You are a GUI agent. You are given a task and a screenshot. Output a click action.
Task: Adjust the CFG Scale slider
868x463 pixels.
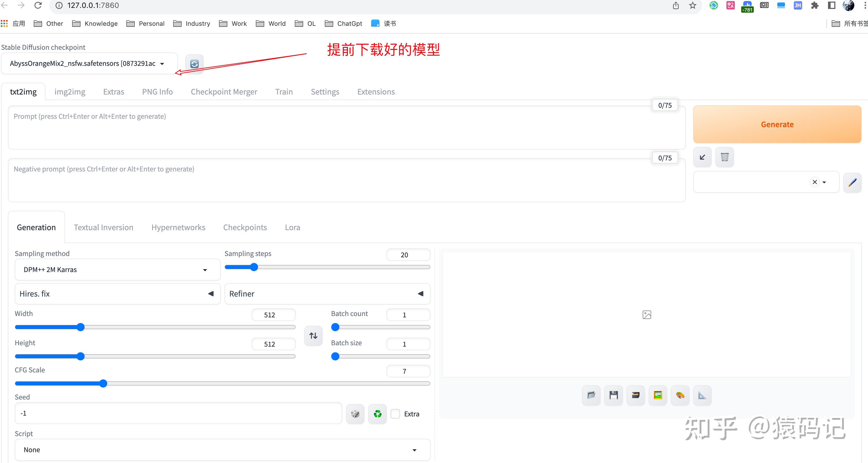(x=222, y=383)
